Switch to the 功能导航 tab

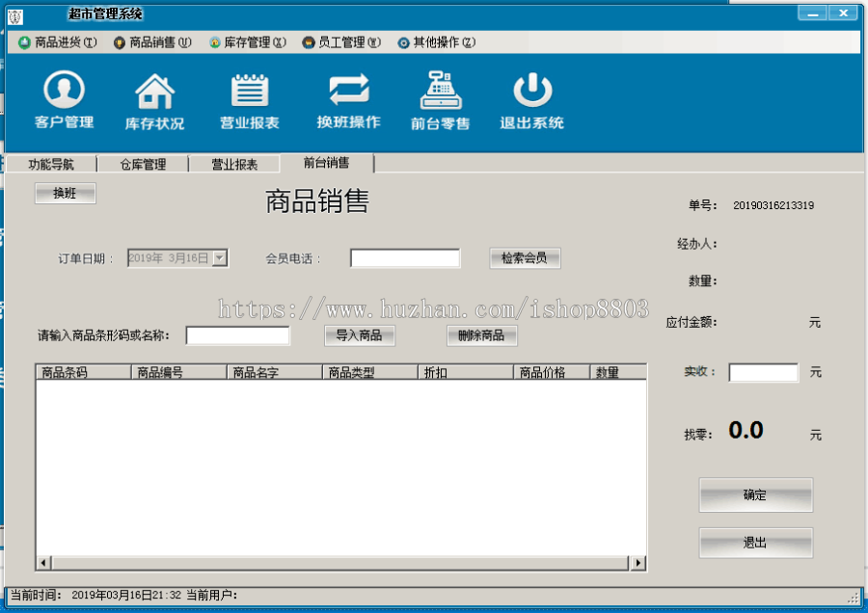[53, 163]
